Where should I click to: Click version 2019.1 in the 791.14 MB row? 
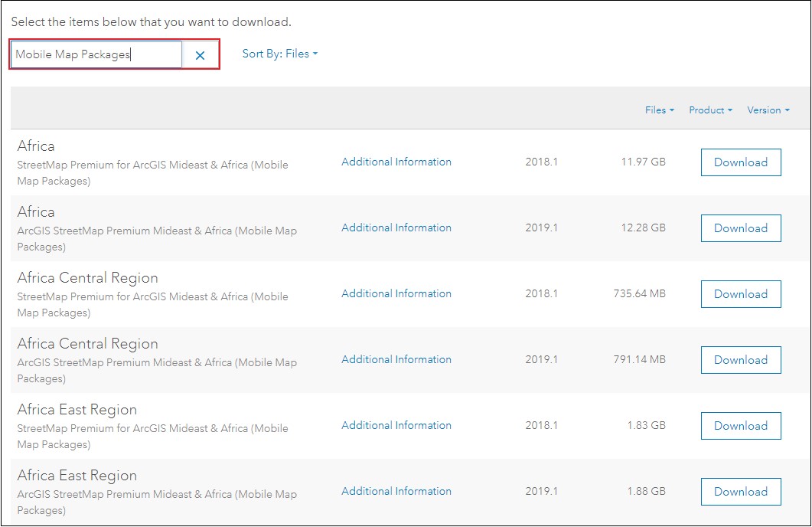(541, 359)
